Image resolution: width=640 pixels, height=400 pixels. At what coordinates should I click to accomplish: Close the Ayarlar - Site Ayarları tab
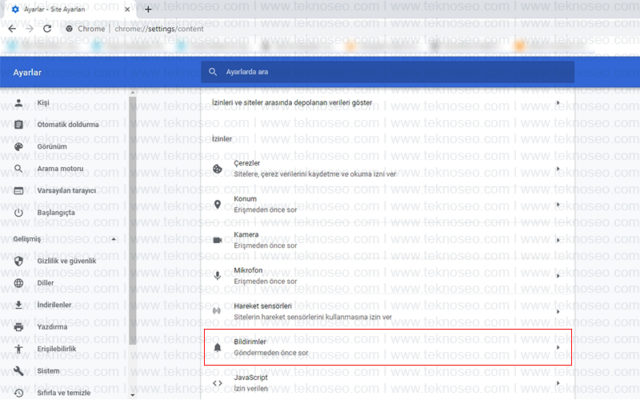[127, 9]
